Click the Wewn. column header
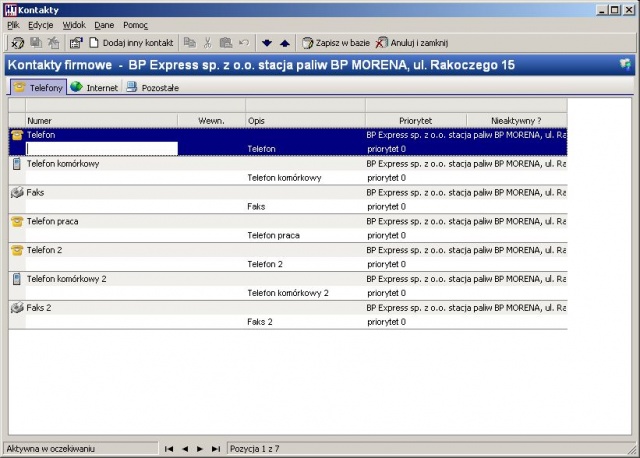Screen dimensions: 640x458 point(211,121)
